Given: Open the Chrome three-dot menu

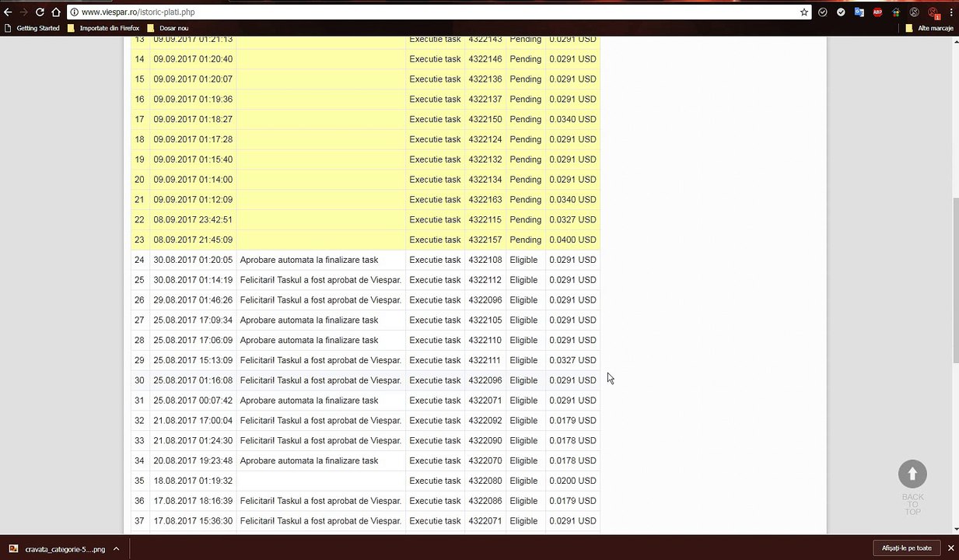Looking at the screenshot, I should [952, 12].
